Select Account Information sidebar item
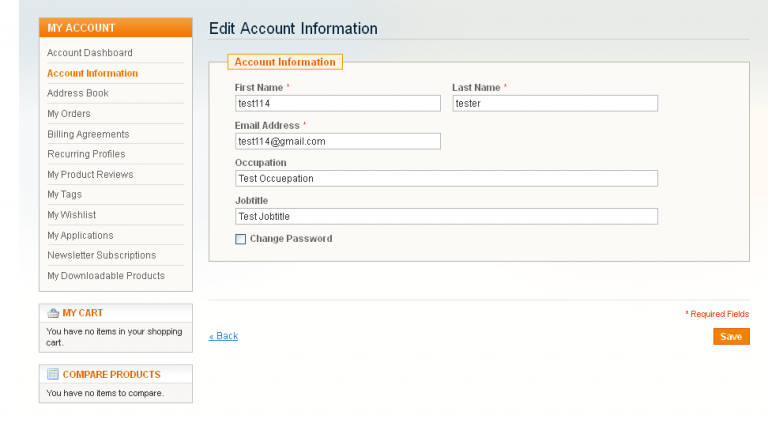Image resolution: width=768 pixels, height=423 pixels. point(93,73)
